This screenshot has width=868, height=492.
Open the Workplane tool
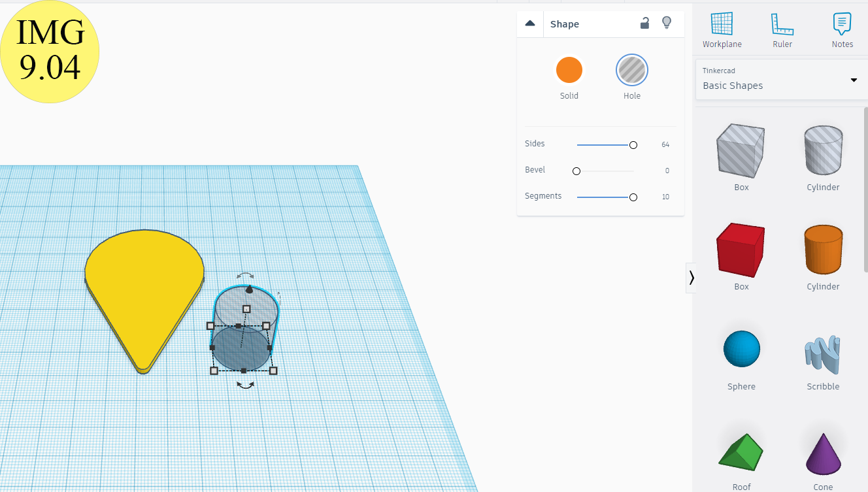722,30
